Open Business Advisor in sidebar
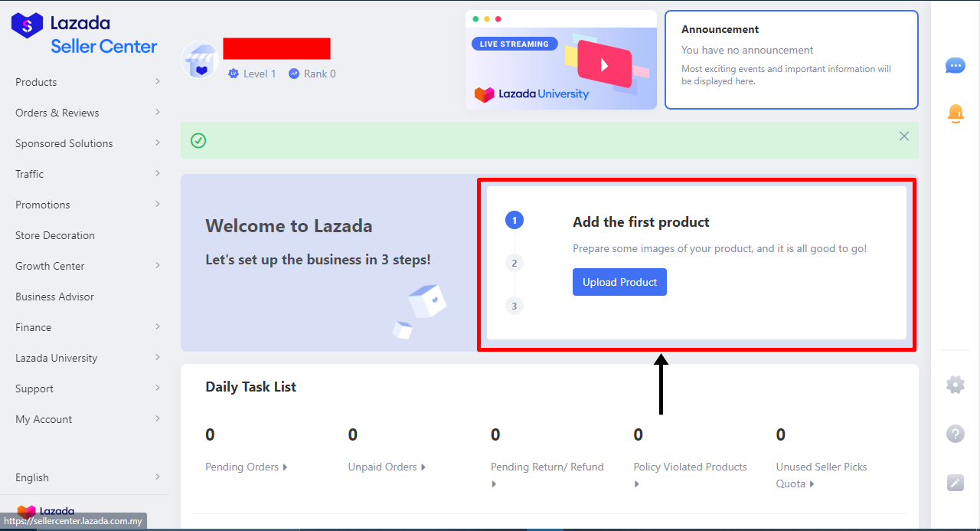980x531 pixels. (55, 297)
